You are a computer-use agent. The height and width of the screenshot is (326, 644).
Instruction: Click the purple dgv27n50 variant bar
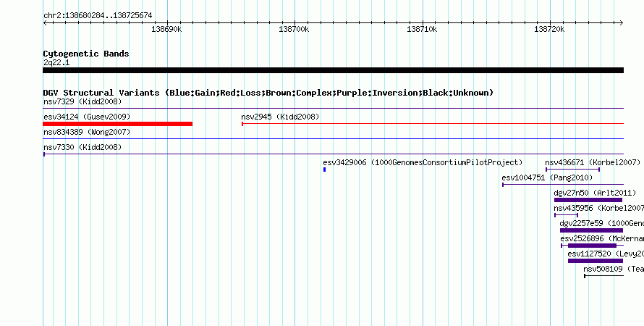[x=588, y=200]
